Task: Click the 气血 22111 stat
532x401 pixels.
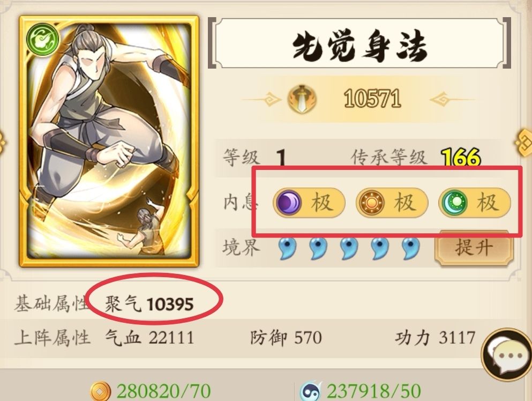Action: (149, 338)
